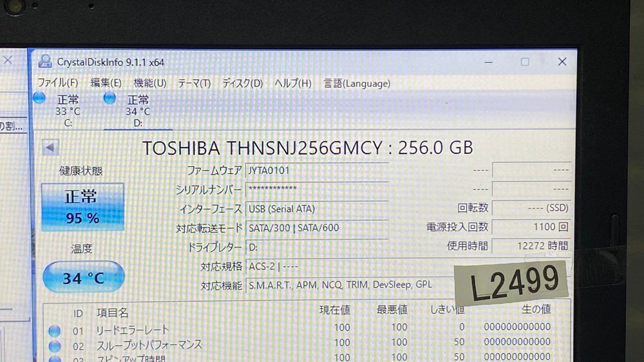
Task: Click the blue status orb for drive D:
Action: point(109,98)
